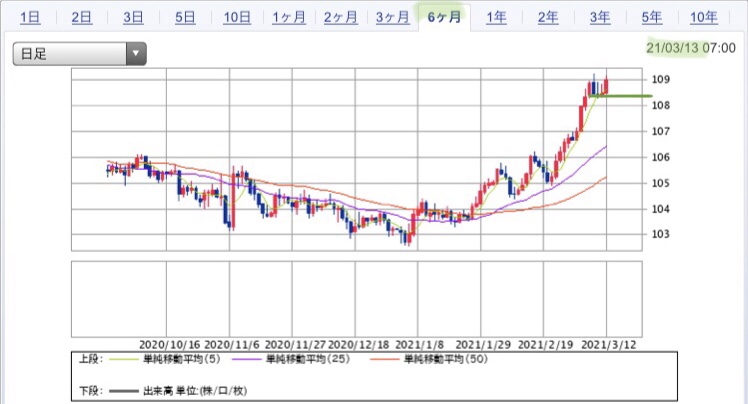This screenshot has height=404, width=748.
Task: Click the purple line swatch for 単純移動平均(25)
Action: click(247, 359)
